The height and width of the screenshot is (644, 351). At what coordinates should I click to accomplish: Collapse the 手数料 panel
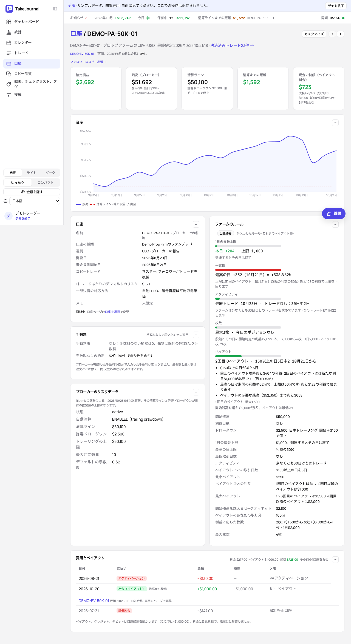coord(196,335)
